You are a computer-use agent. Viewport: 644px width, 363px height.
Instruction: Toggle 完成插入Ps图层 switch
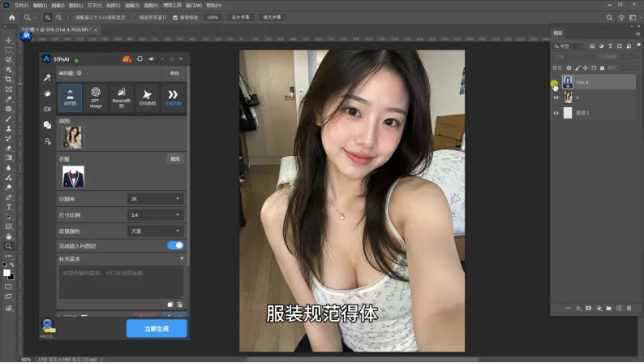(x=175, y=245)
